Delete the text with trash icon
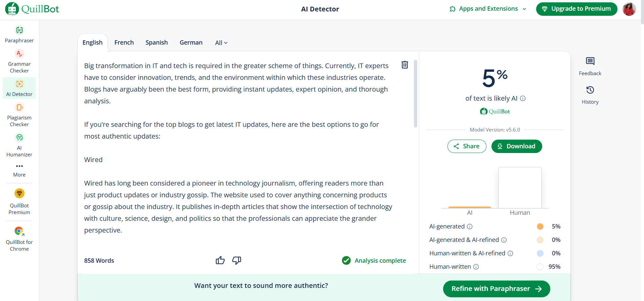The width and height of the screenshot is (644, 301). (405, 65)
